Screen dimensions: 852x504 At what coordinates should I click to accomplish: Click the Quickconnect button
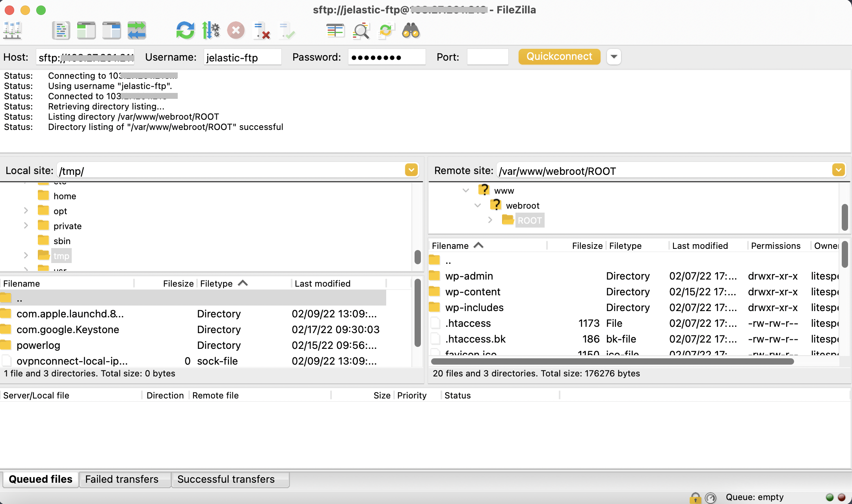559,57
